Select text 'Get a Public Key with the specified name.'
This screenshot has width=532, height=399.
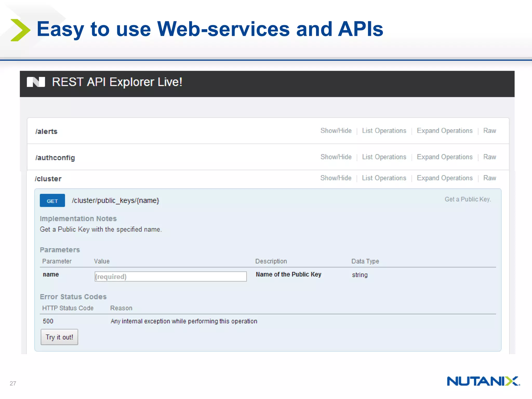coord(101,229)
